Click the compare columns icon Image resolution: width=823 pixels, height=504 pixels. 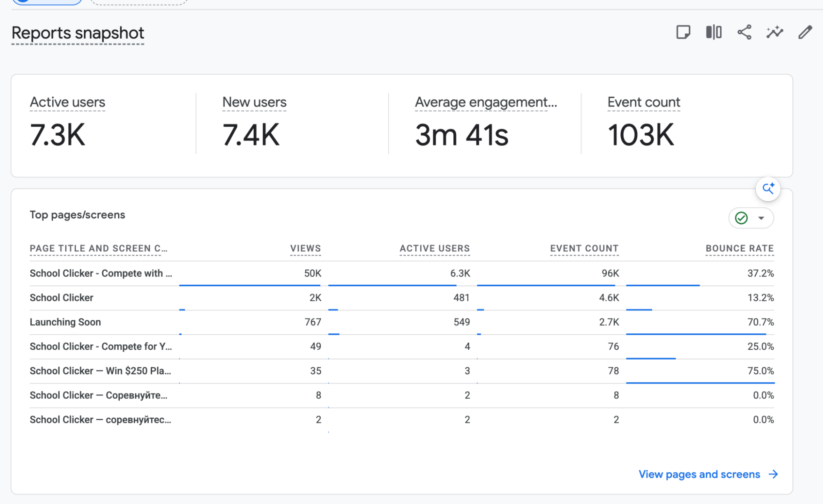(x=714, y=32)
